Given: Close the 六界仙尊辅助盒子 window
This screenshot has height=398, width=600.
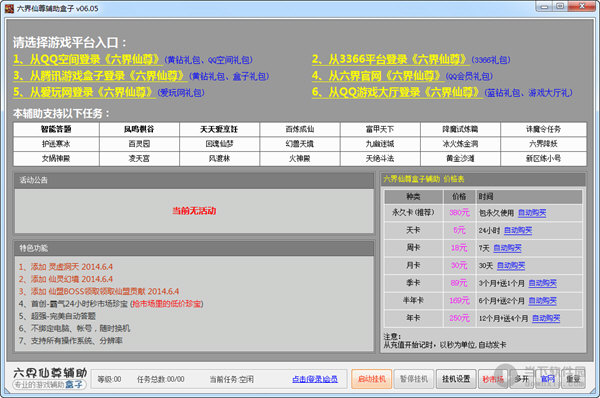Looking at the screenshot, I should [582, 6].
